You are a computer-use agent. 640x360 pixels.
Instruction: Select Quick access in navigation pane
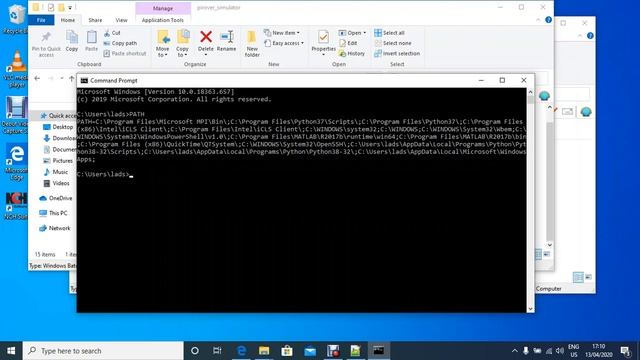(x=58, y=116)
